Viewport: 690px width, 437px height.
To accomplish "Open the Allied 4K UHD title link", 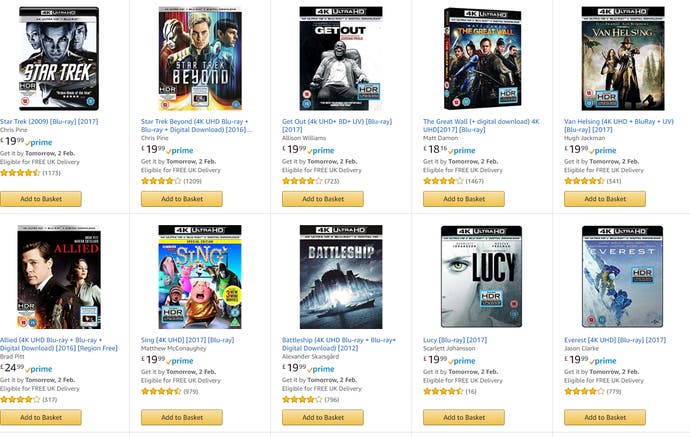I will tap(59, 344).
